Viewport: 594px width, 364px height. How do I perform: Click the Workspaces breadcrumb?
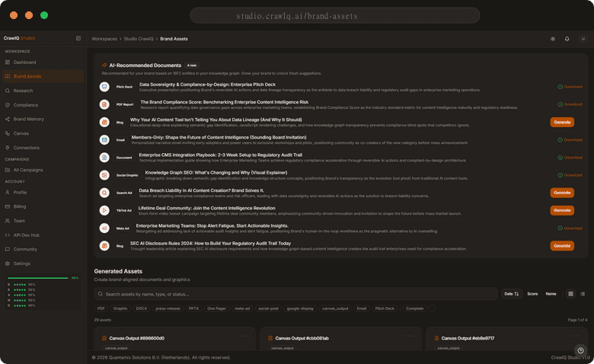(x=104, y=39)
